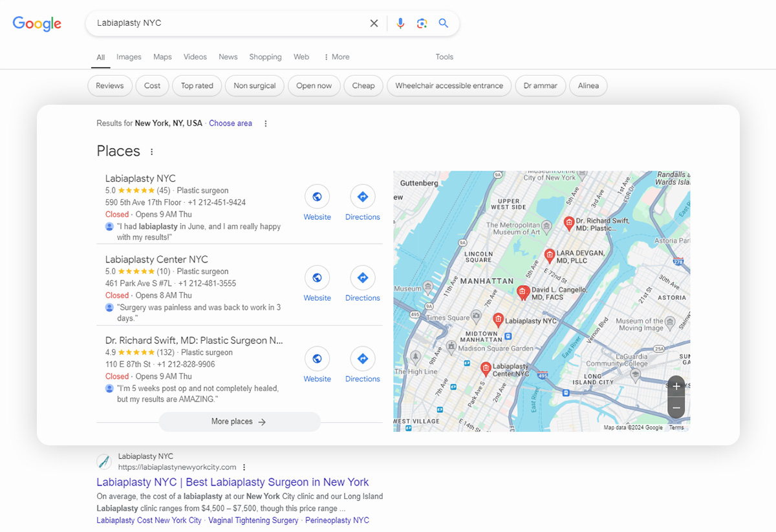Submit search with the magnifying glass icon

(x=444, y=23)
